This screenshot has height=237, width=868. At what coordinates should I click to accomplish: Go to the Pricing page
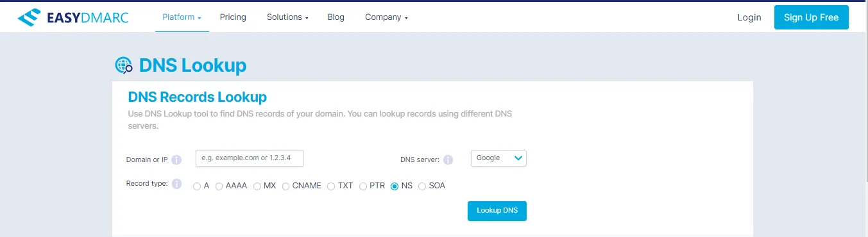[x=233, y=17]
